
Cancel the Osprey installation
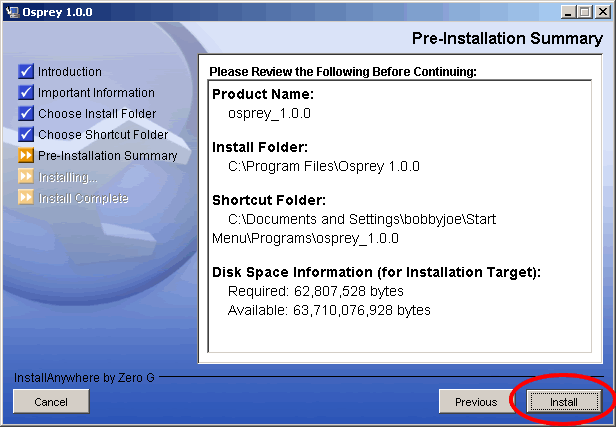tap(51, 402)
